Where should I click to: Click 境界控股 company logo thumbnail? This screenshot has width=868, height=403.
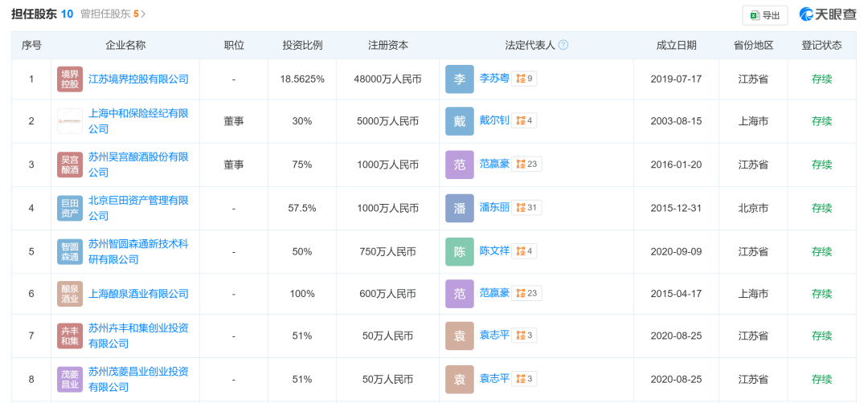pos(70,79)
